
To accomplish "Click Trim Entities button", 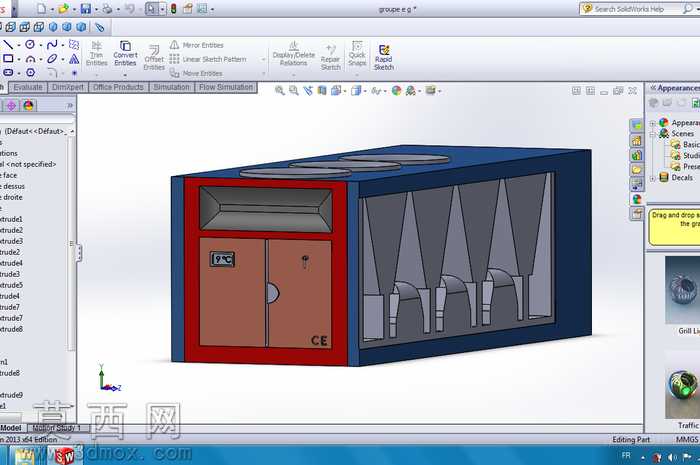I will [x=96, y=54].
